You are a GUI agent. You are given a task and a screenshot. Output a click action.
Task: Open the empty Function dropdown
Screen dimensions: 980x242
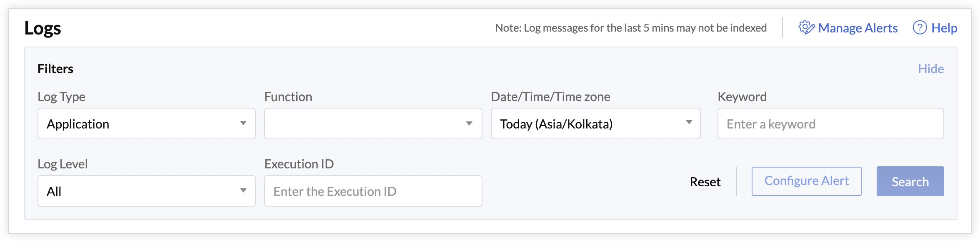[x=362, y=123]
